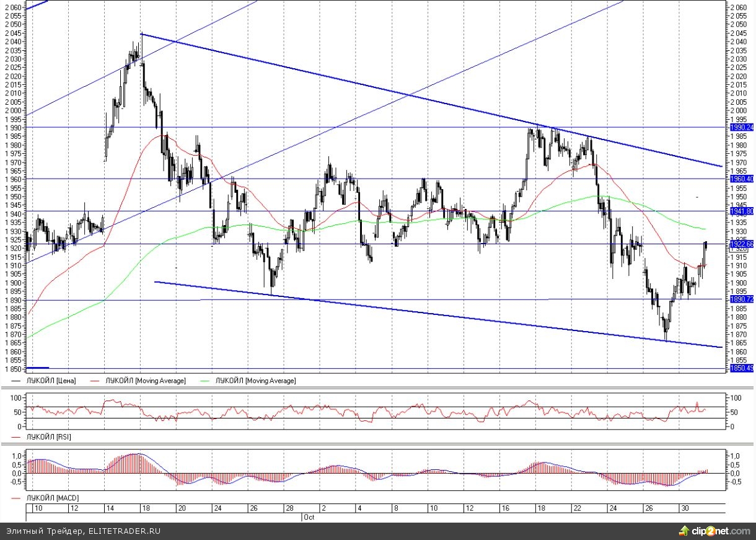Click the 1850.49 price level label
756x540 pixels.
click(x=741, y=368)
